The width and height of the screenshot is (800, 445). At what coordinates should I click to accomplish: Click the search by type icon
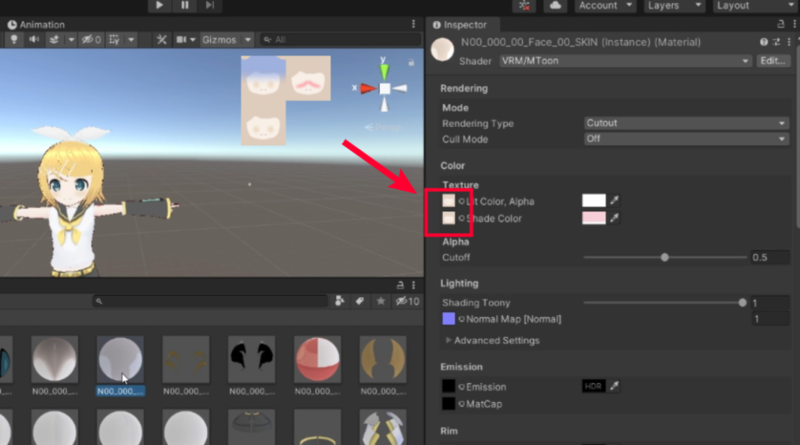coord(339,301)
